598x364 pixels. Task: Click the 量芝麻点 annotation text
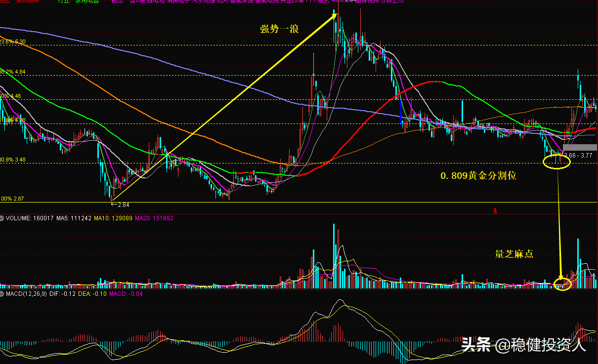514,254
